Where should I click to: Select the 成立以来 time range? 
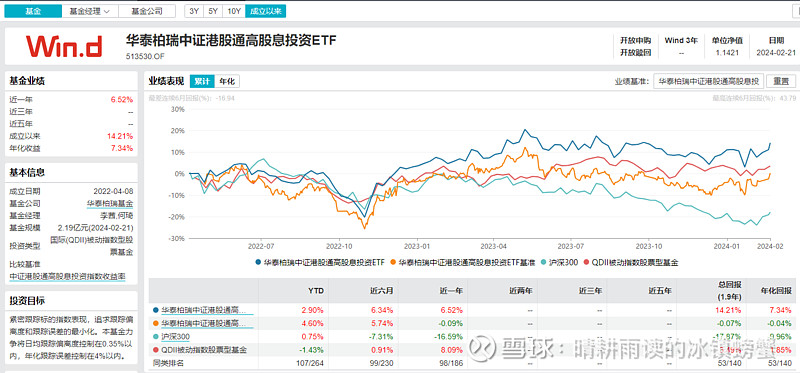pyautogui.click(x=266, y=11)
